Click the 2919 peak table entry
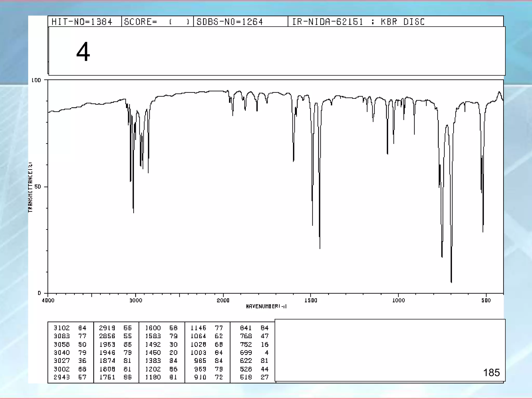Image resolution: width=532 pixels, height=399 pixels. (x=107, y=328)
